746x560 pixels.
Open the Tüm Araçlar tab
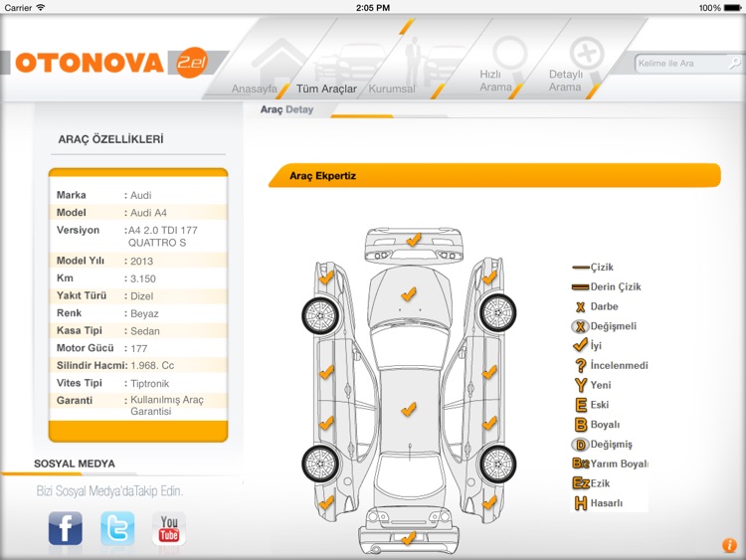click(326, 89)
